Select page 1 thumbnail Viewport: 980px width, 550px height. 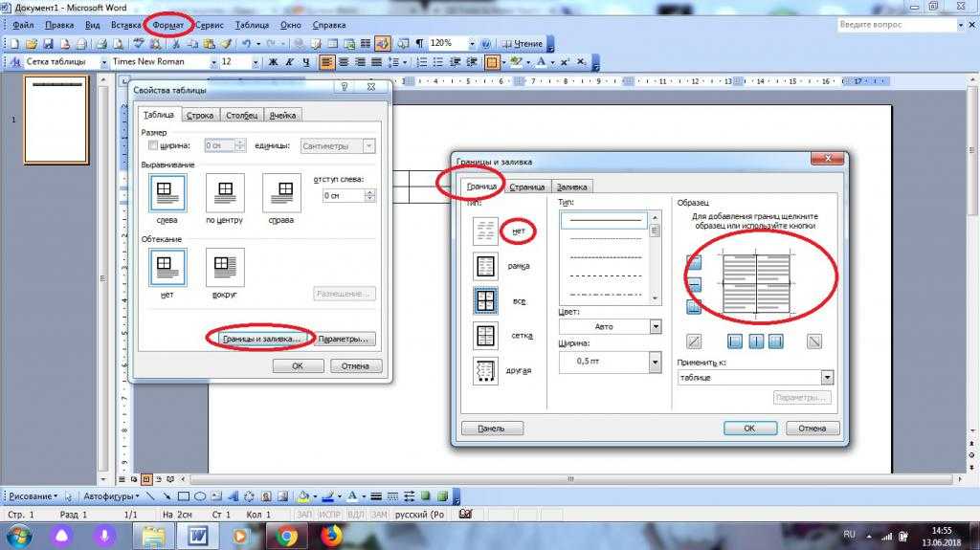tap(56, 120)
